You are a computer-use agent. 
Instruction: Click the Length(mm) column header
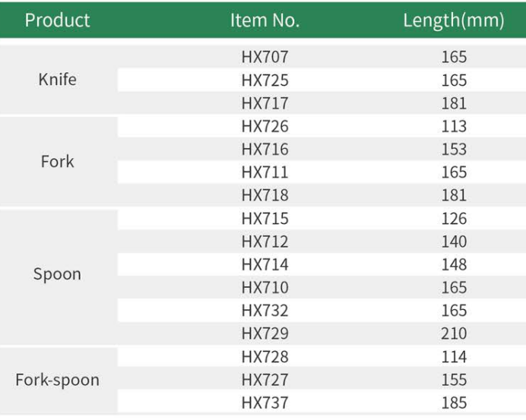point(453,21)
